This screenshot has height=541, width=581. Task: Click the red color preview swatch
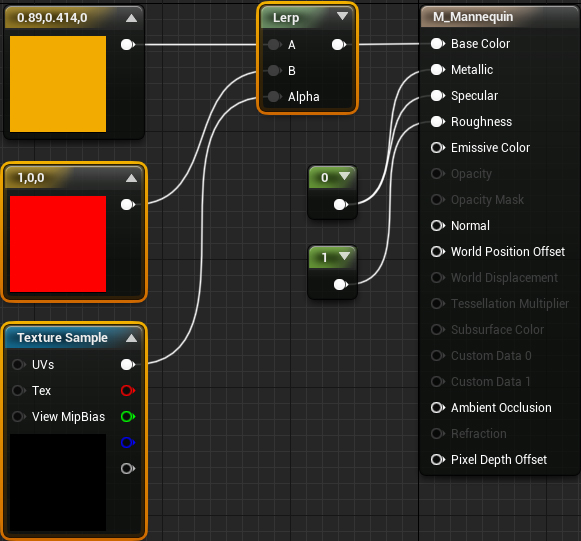pos(58,244)
